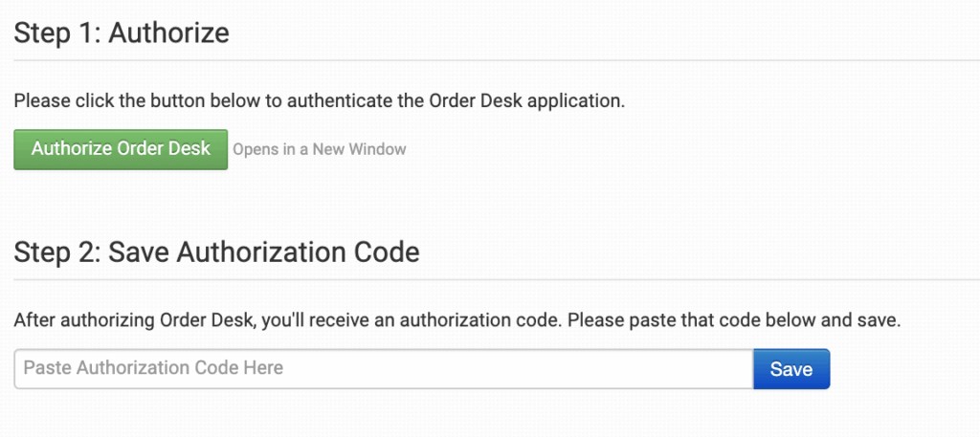Focus the Paste Authorization Code Here field
This screenshot has width=980, height=437.
383,368
